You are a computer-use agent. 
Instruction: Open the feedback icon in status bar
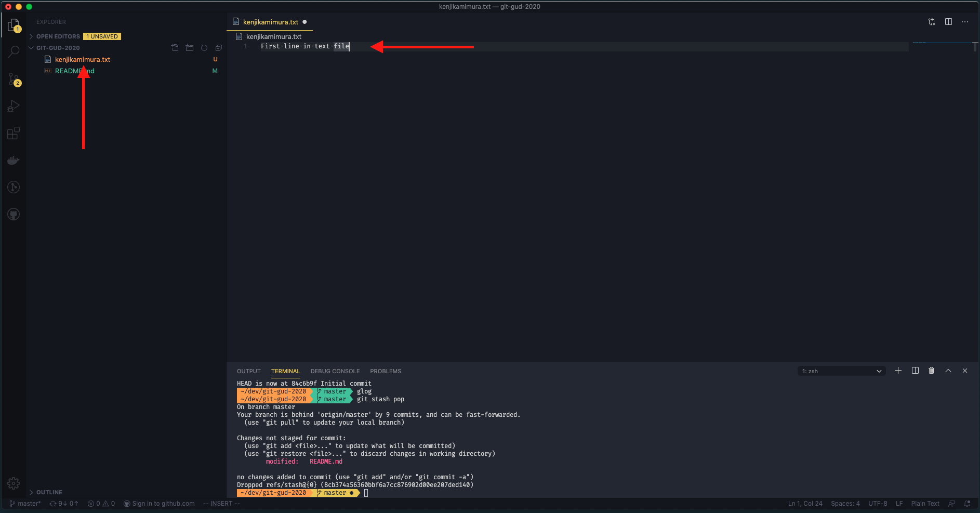[x=951, y=503]
